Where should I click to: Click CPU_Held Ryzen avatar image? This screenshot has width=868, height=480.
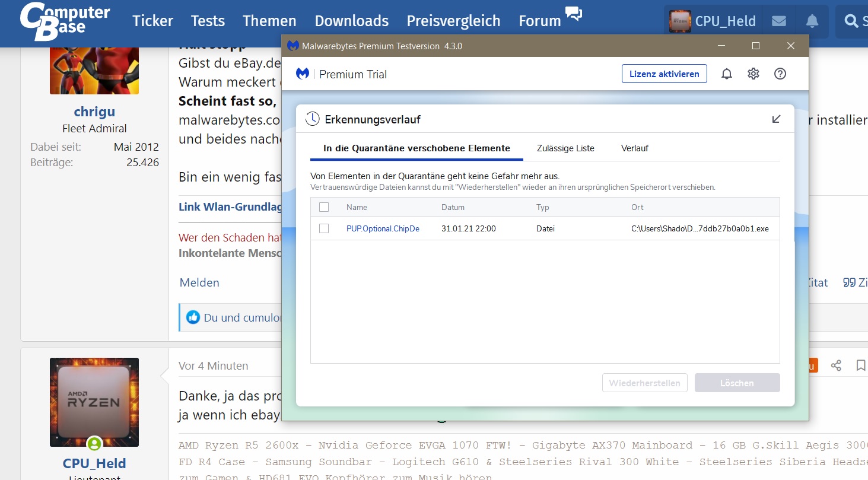pos(94,402)
